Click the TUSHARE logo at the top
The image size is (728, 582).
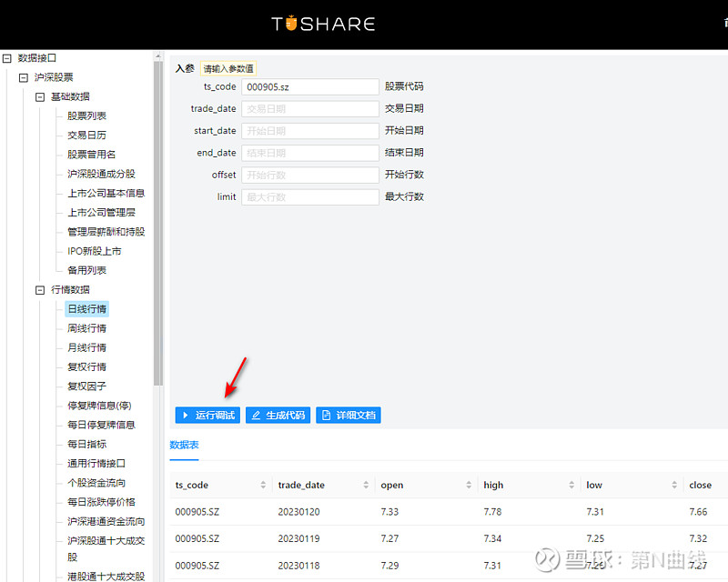(323, 24)
